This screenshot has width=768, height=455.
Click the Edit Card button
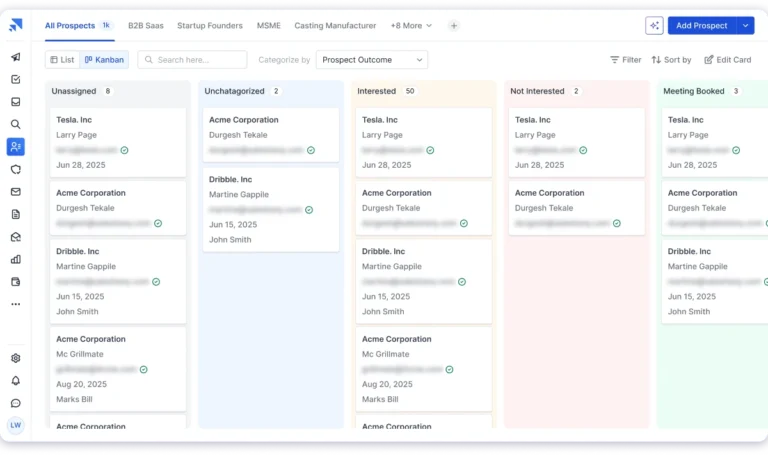pyautogui.click(x=727, y=60)
